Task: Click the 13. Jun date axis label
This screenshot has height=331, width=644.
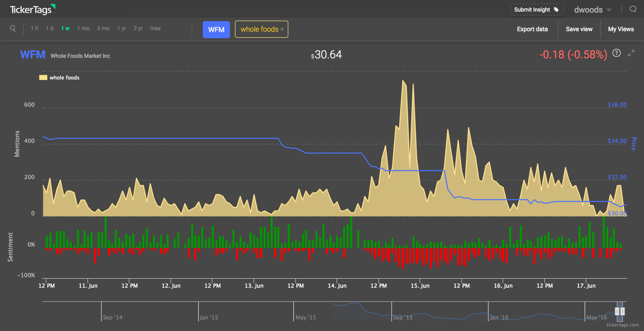Action: tap(254, 286)
